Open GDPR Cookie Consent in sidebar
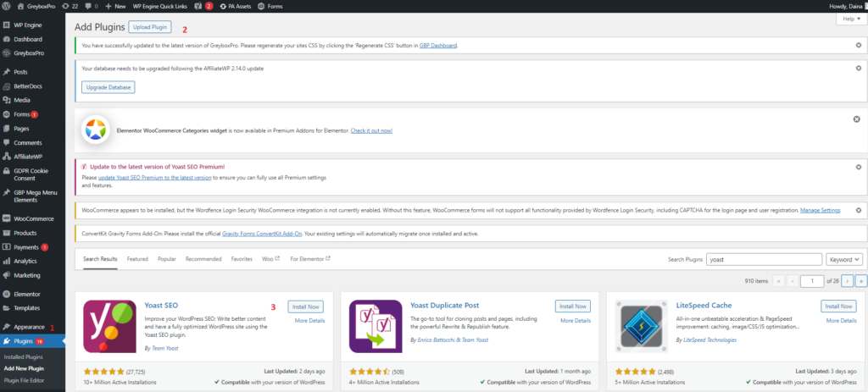 pos(33,174)
